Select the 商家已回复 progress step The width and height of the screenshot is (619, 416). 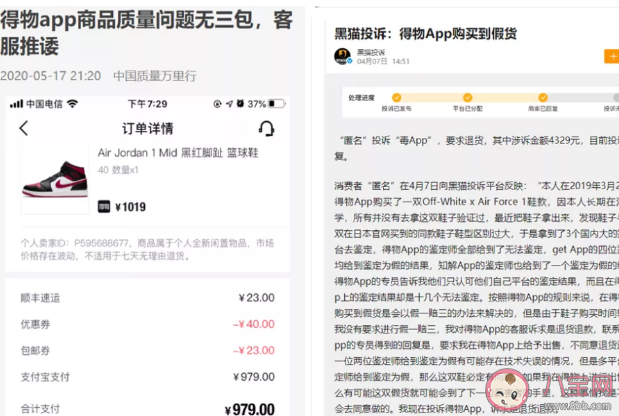pos(543,102)
